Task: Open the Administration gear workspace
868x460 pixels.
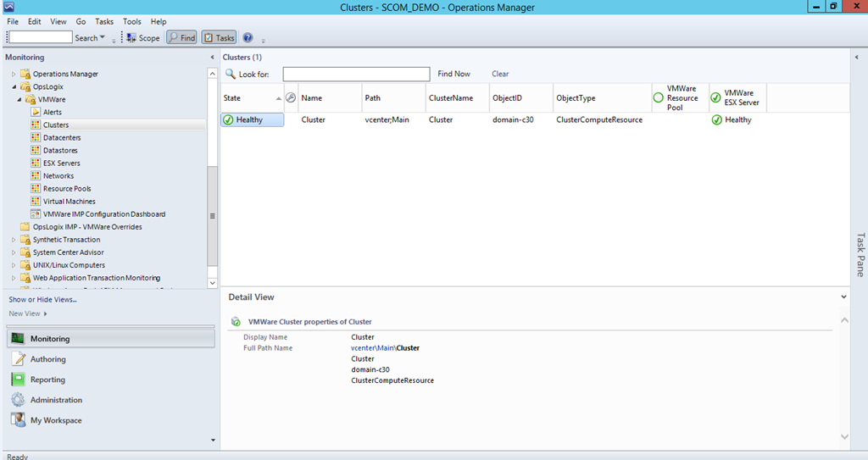Action: point(18,400)
